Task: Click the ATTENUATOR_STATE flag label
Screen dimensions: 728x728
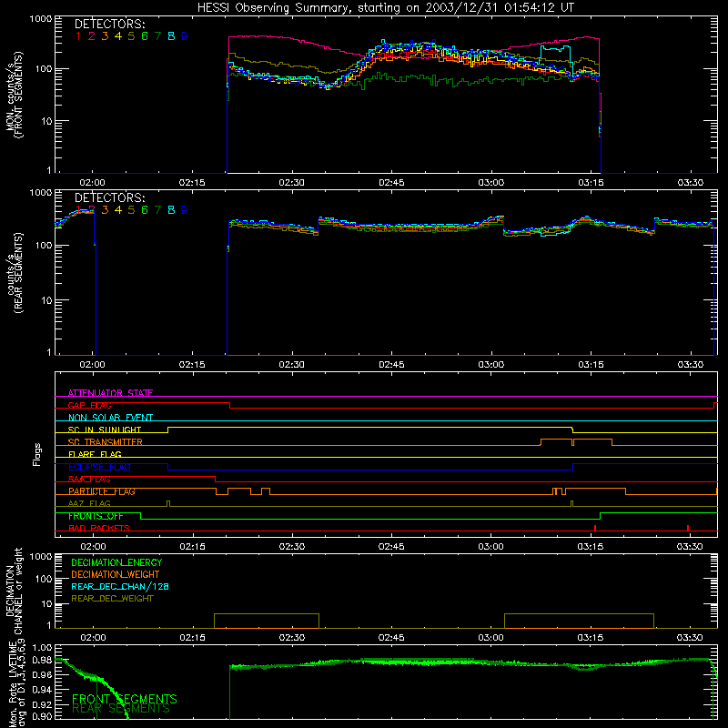Action: (x=110, y=393)
